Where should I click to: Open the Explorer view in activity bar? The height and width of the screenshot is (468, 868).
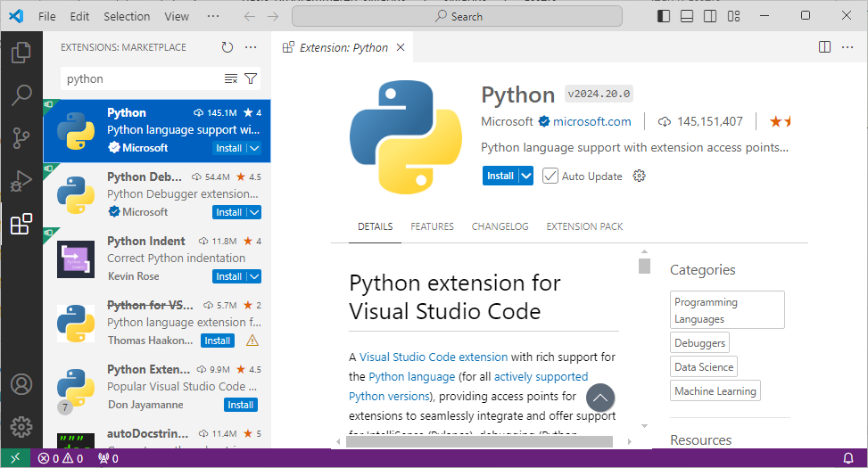point(21,53)
